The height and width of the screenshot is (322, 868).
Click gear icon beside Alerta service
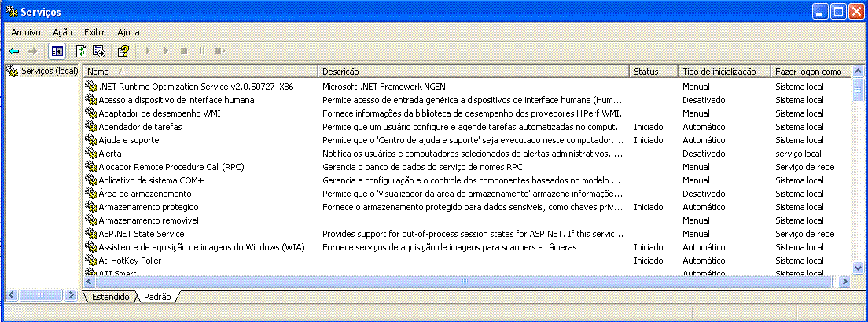[x=90, y=154]
